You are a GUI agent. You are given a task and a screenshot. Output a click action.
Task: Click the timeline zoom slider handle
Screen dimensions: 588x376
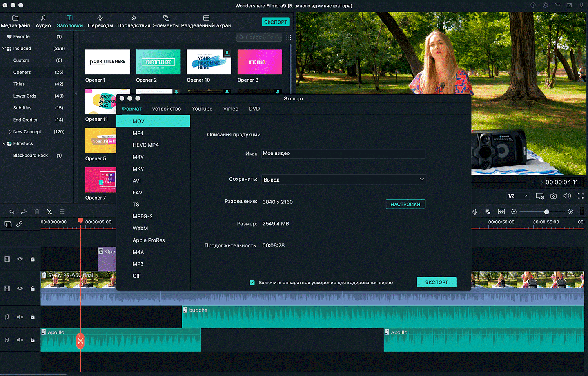(x=547, y=212)
